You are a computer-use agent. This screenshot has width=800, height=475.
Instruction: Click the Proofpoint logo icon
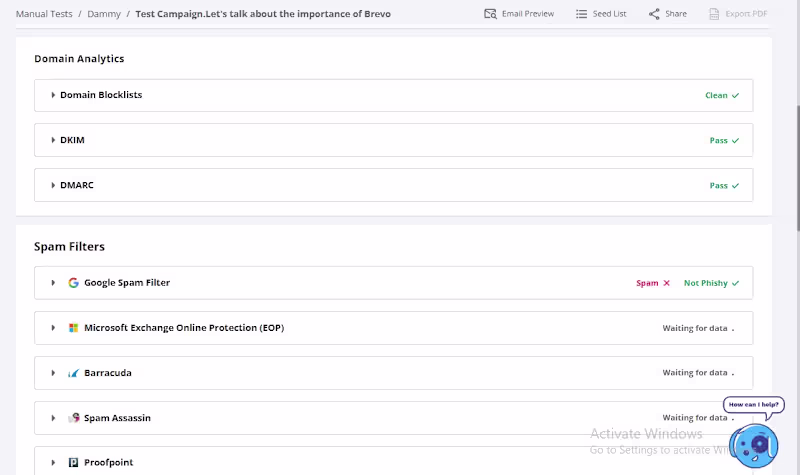click(x=73, y=463)
